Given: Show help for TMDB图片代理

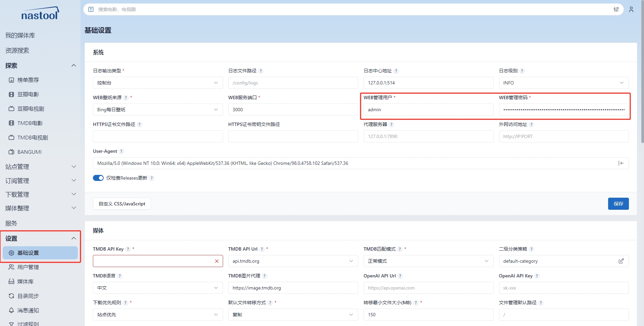Looking at the screenshot, I should pyautogui.click(x=264, y=276).
